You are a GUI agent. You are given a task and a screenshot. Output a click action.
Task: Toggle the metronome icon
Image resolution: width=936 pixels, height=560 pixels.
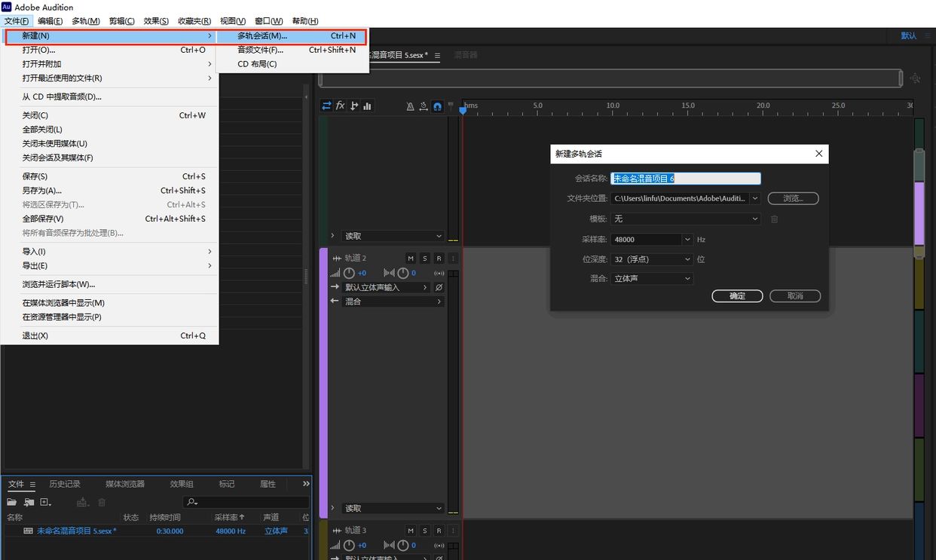410,106
